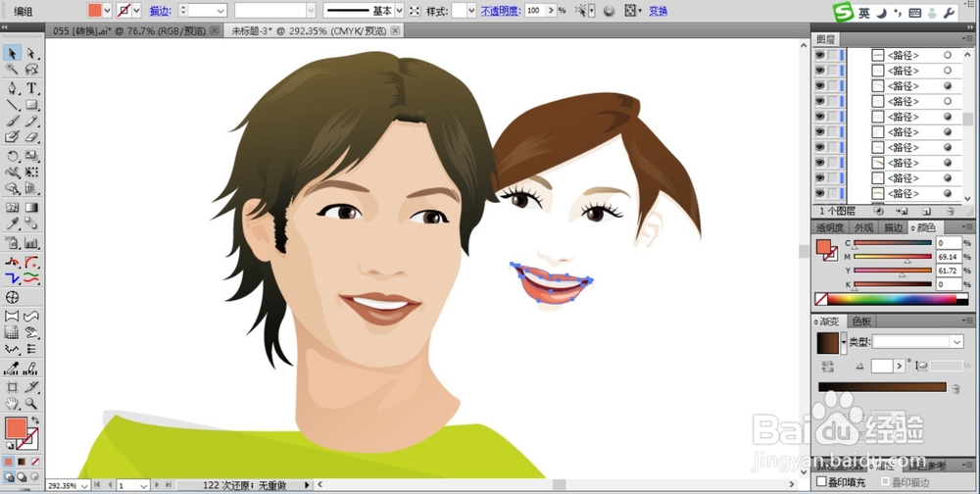Image resolution: width=980 pixels, height=494 pixels.
Task: Click the Sogou soft keyboard icon
Action: (x=915, y=12)
